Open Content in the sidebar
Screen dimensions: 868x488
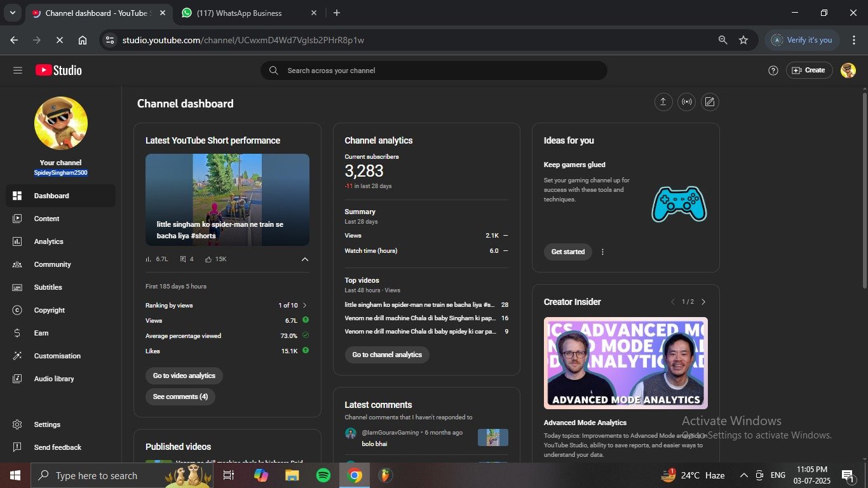tap(61, 219)
